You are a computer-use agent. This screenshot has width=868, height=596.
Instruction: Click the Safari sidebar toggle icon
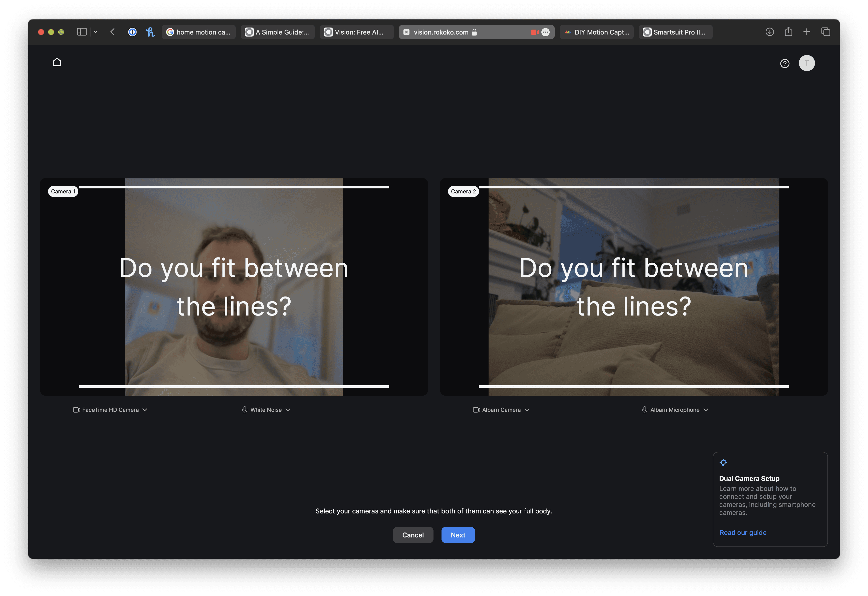(x=82, y=32)
